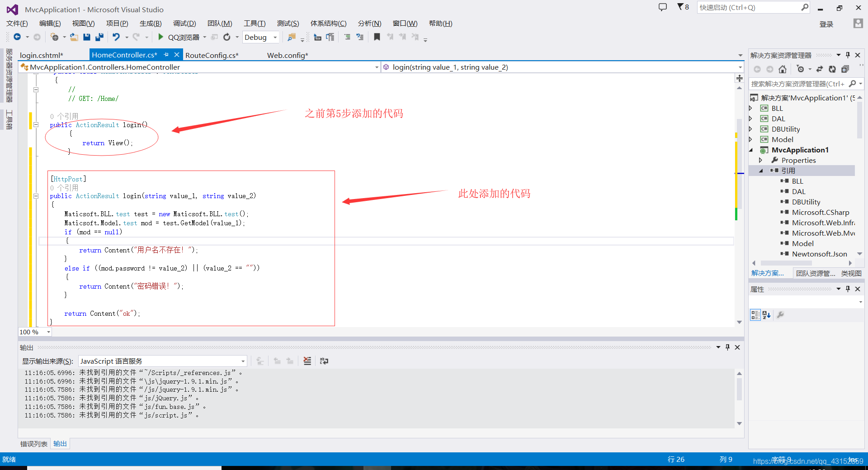Toggle pin on HomeController.cs tab
Viewport: 868px width, 470px height.
(166, 55)
